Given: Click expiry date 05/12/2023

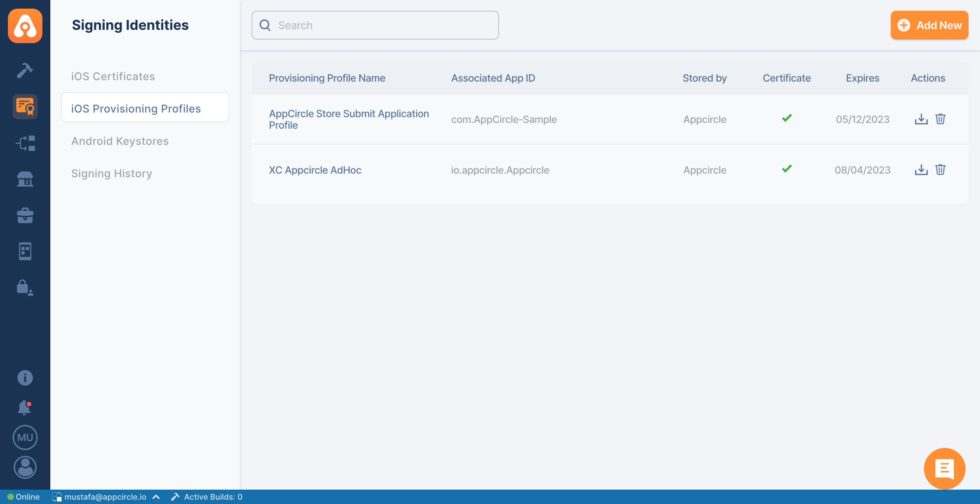Looking at the screenshot, I should point(862,119).
